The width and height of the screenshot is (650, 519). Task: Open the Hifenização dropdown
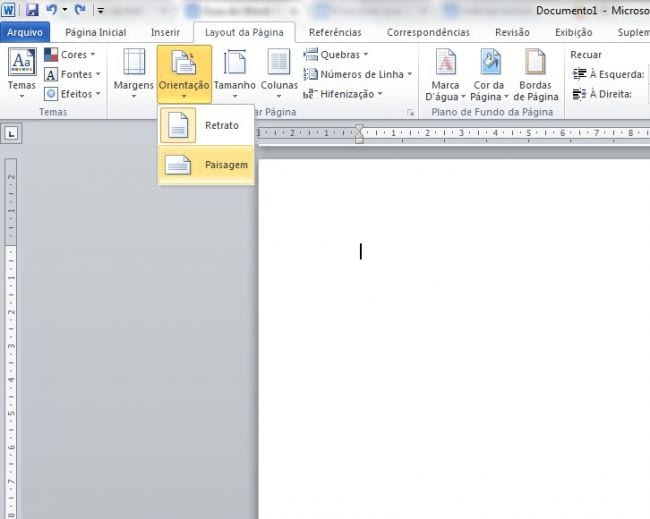point(343,94)
